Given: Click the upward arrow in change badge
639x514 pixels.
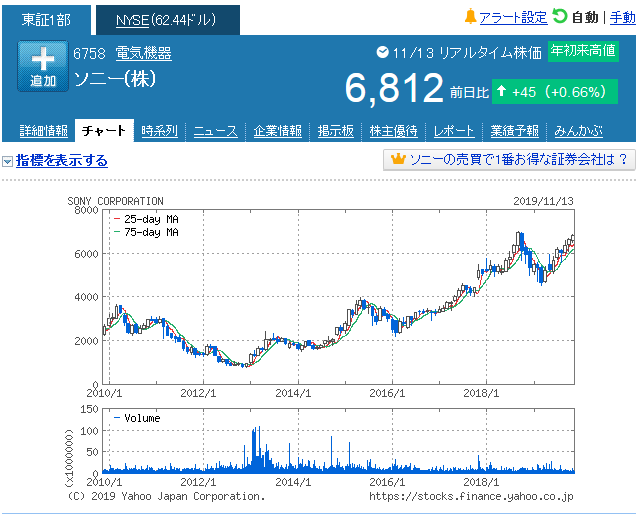Looking at the screenshot, I should (x=501, y=91).
